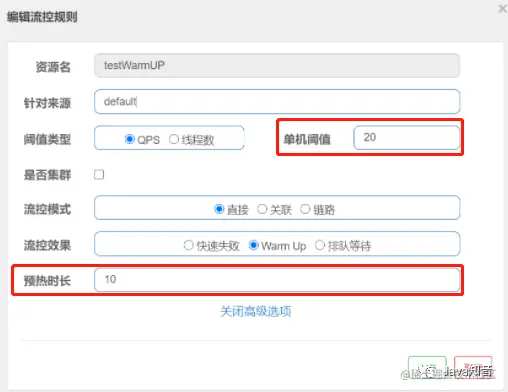
Task: Select Warm Up flow effect
Action: 253,245
